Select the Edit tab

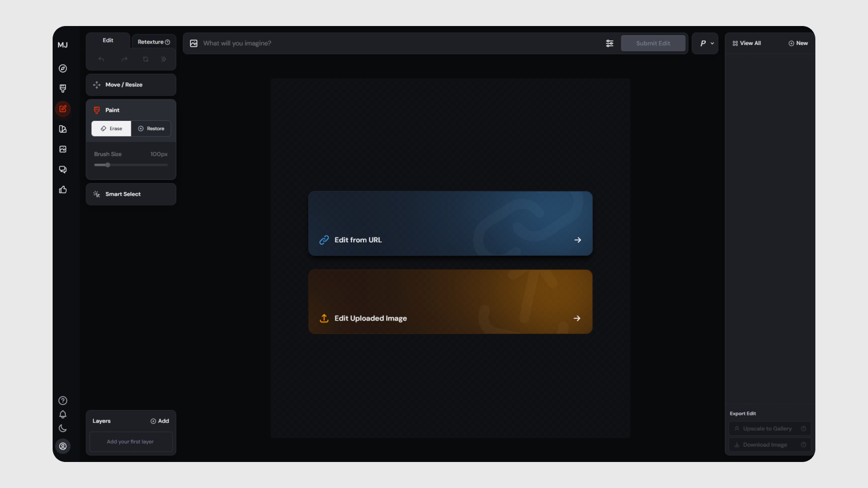[108, 40]
